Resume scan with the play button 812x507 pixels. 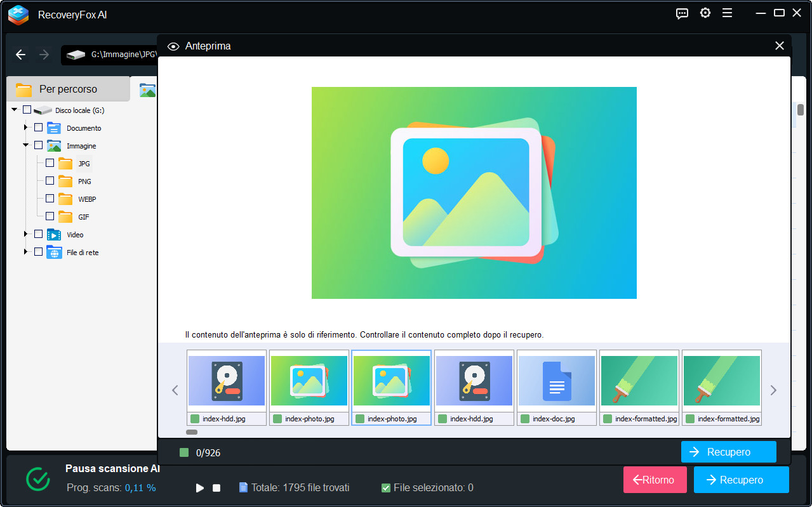pyautogui.click(x=200, y=488)
